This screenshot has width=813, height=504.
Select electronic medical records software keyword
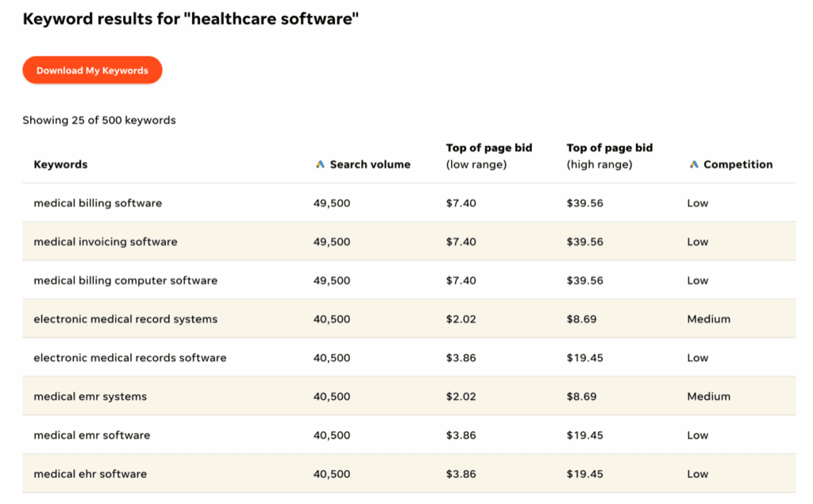tap(129, 357)
